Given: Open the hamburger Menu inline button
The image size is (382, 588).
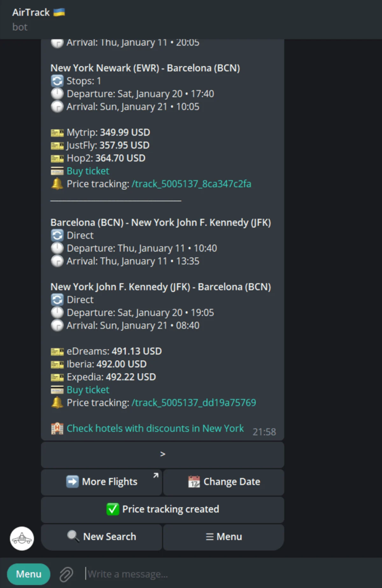Looking at the screenshot, I should (x=224, y=537).
